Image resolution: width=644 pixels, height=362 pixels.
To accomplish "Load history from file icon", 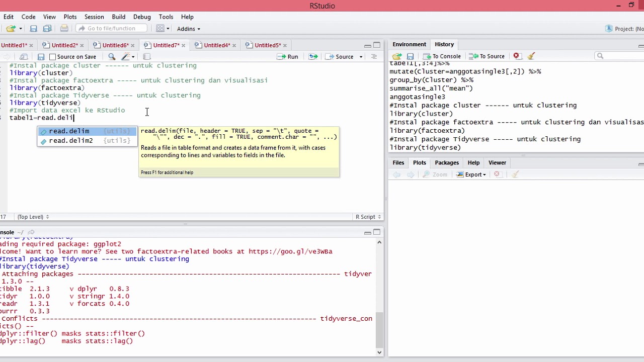I will pyautogui.click(x=397, y=56).
